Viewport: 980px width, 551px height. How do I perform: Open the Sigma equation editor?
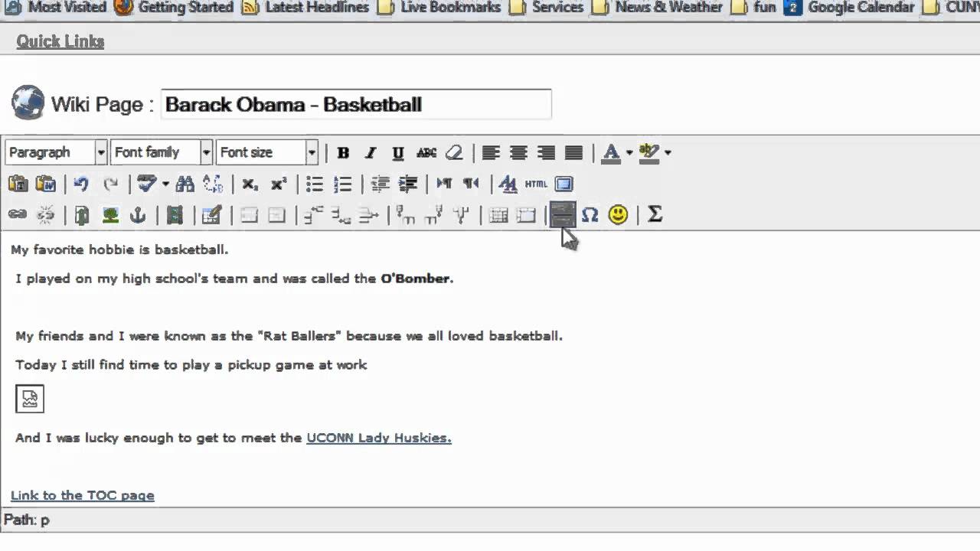655,215
